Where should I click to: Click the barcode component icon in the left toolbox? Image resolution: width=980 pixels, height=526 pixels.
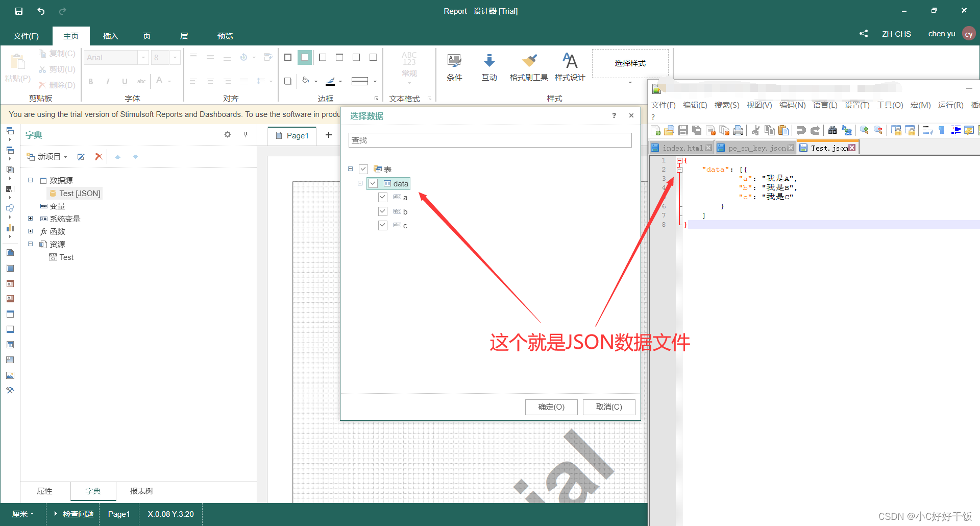click(10, 189)
